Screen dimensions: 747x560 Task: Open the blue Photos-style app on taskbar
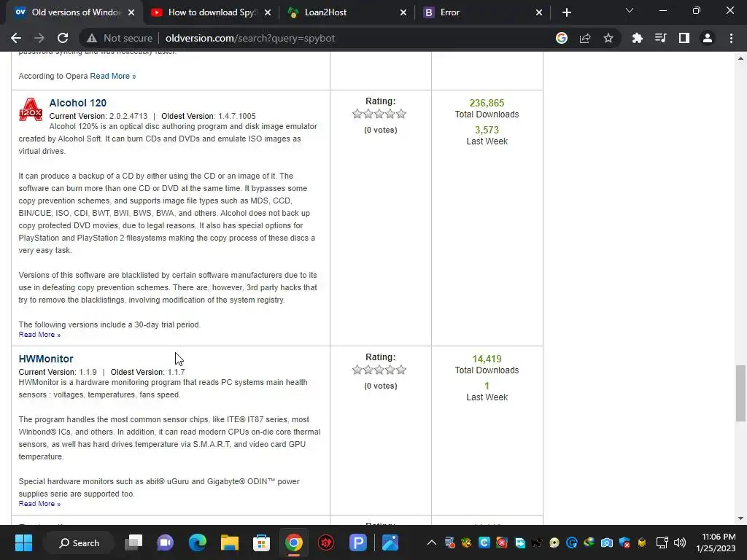click(x=390, y=542)
